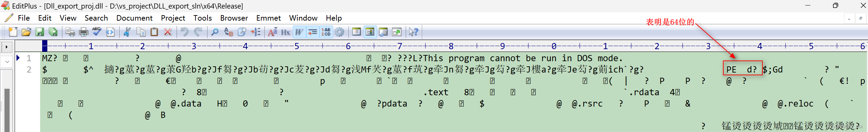This screenshot has height=132, width=868.
Task: Click the Redo arrow icon
Action: pos(198,32)
